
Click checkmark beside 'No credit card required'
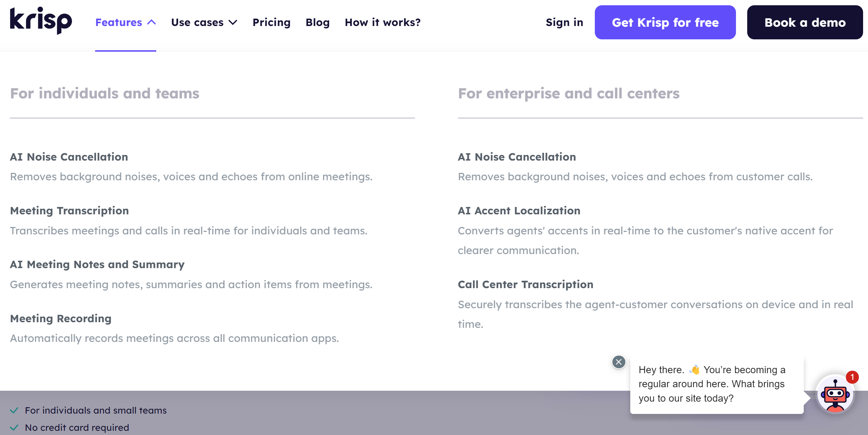point(14,428)
